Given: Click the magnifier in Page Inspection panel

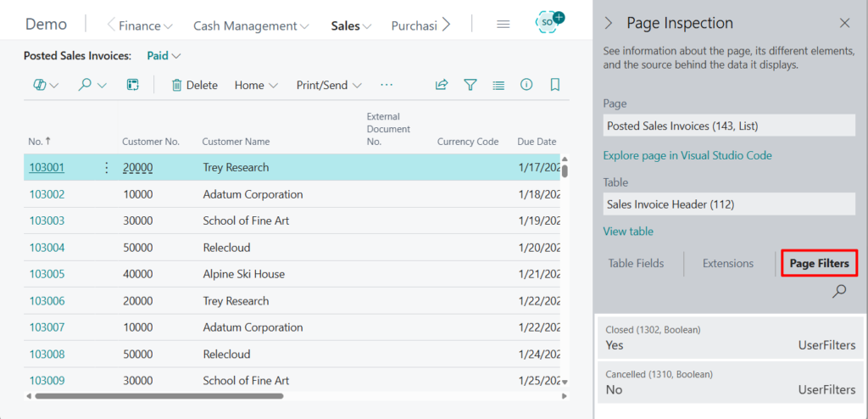Looking at the screenshot, I should tap(839, 291).
